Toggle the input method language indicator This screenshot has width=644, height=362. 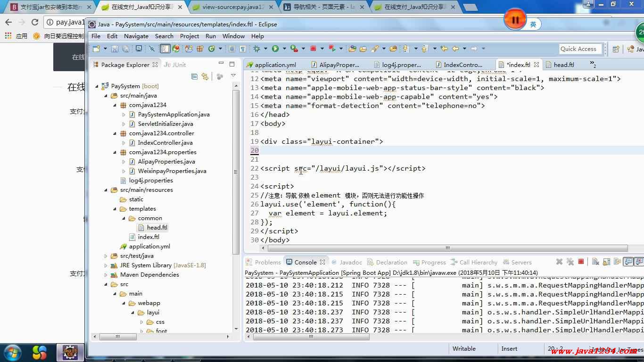pyautogui.click(x=533, y=25)
